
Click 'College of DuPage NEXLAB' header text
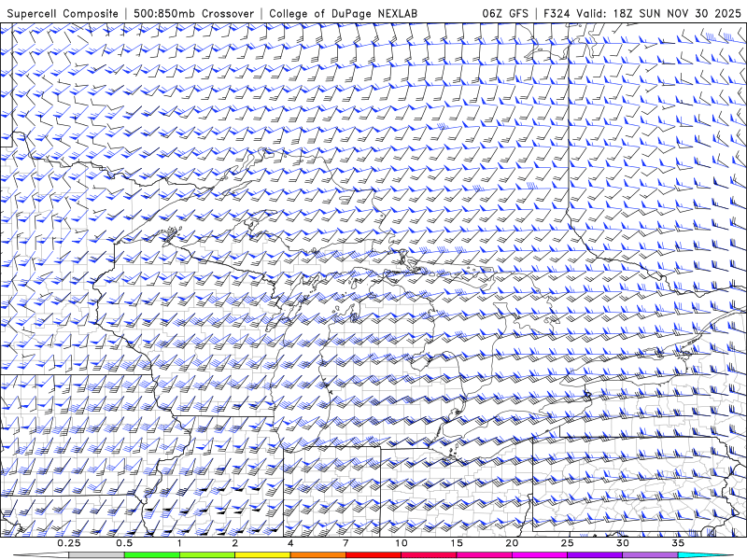coord(343,14)
